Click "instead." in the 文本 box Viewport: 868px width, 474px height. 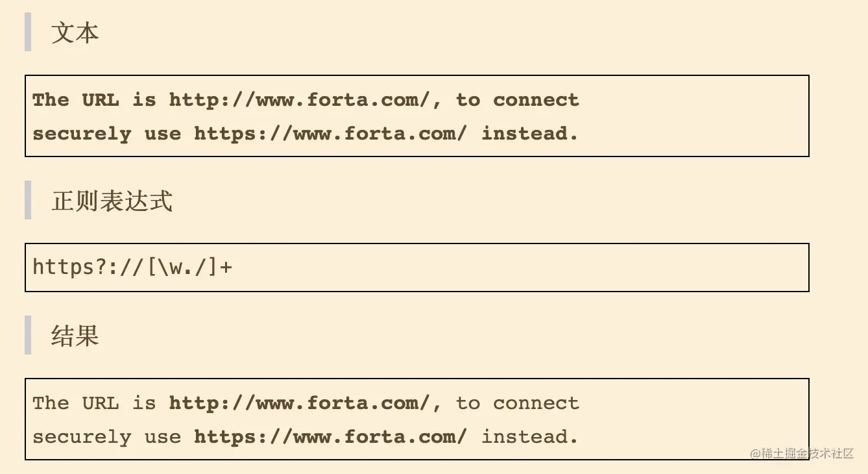click(529, 134)
